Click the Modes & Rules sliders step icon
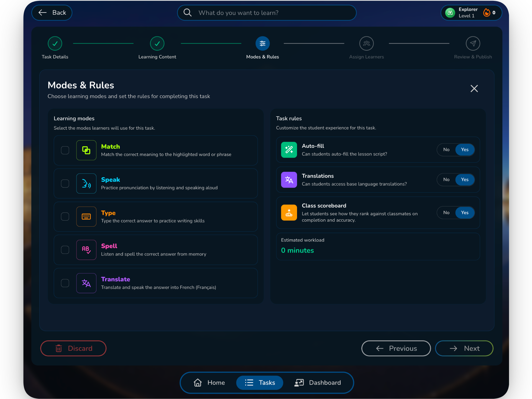532x399 pixels. tap(262, 44)
